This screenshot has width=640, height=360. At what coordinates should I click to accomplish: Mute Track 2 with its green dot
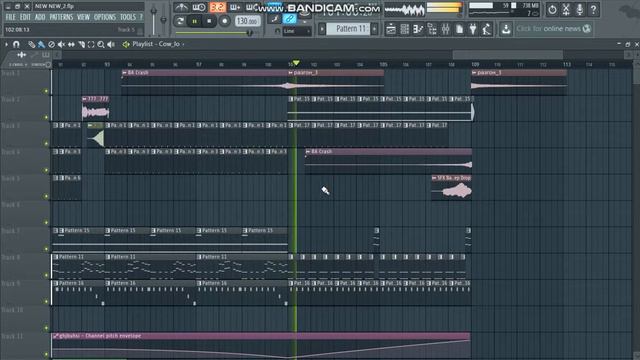(x=46, y=117)
